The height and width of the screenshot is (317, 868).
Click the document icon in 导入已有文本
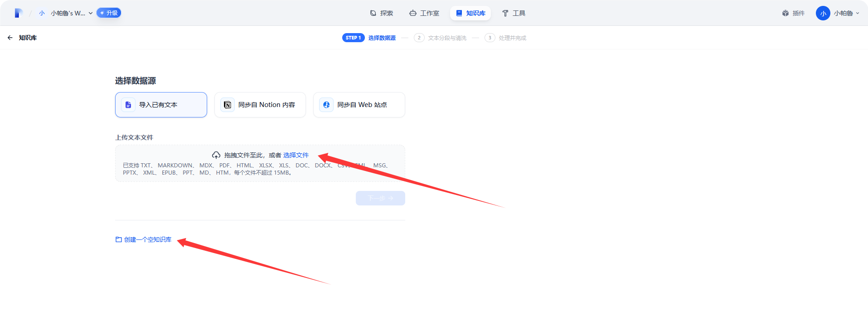coord(128,105)
